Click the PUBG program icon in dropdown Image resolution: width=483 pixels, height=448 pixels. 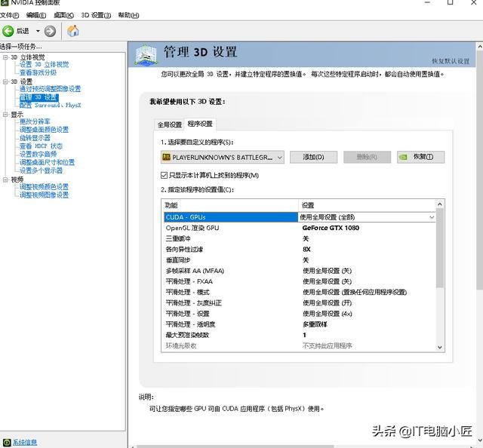click(166, 157)
